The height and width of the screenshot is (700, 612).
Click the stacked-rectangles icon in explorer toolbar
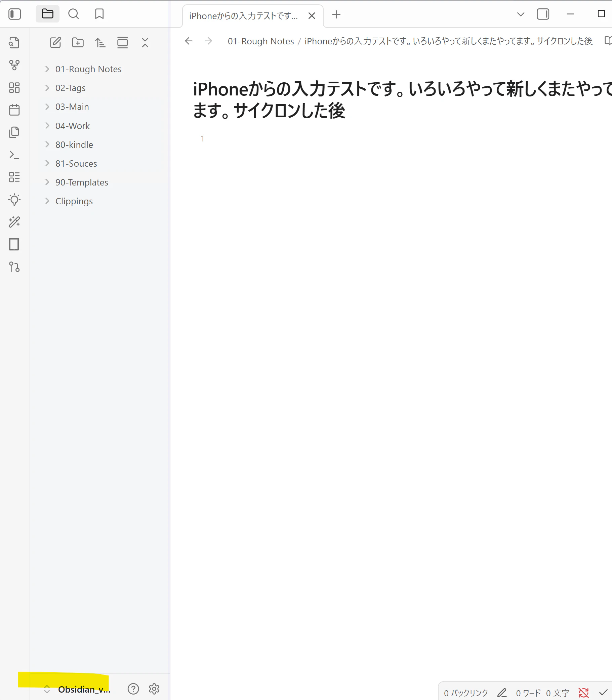tap(123, 43)
